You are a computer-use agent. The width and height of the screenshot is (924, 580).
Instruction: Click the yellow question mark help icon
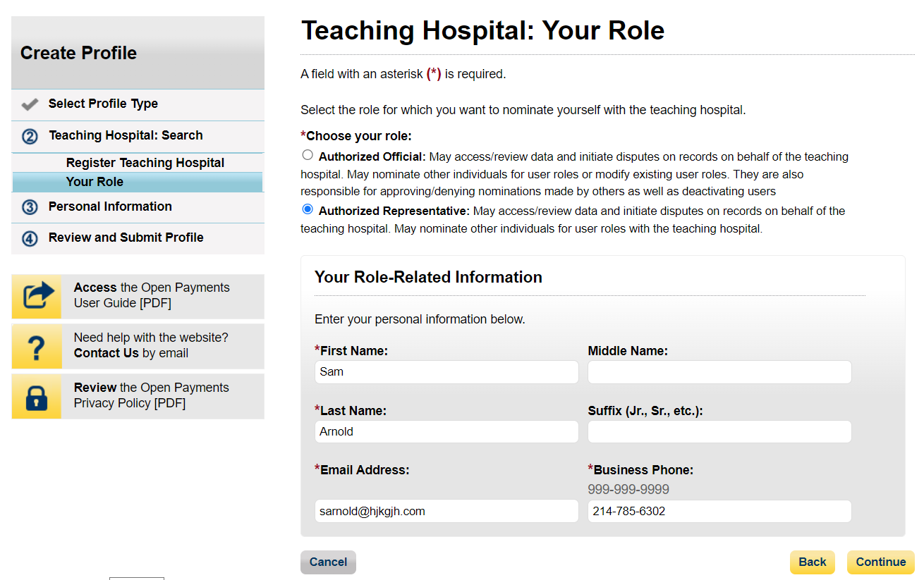pos(37,346)
